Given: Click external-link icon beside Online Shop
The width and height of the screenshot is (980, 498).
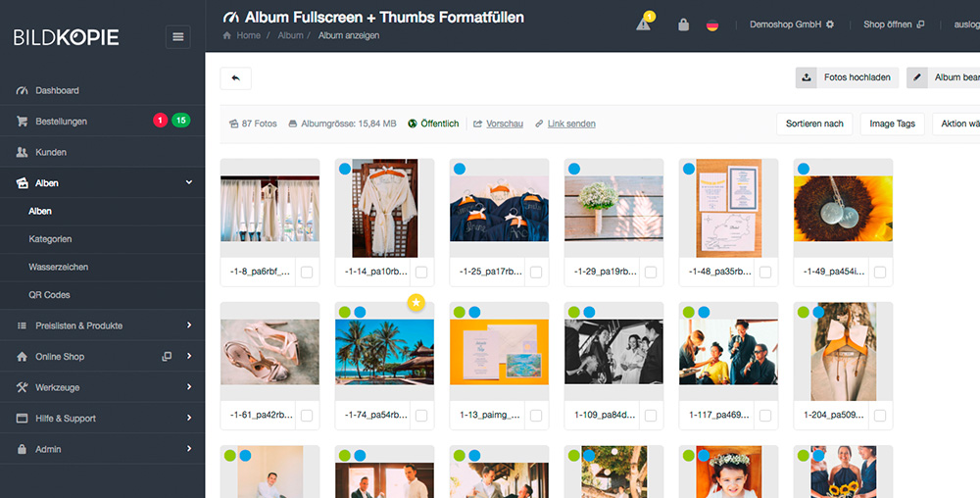Looking at the screenshot, I should [167, 356].
